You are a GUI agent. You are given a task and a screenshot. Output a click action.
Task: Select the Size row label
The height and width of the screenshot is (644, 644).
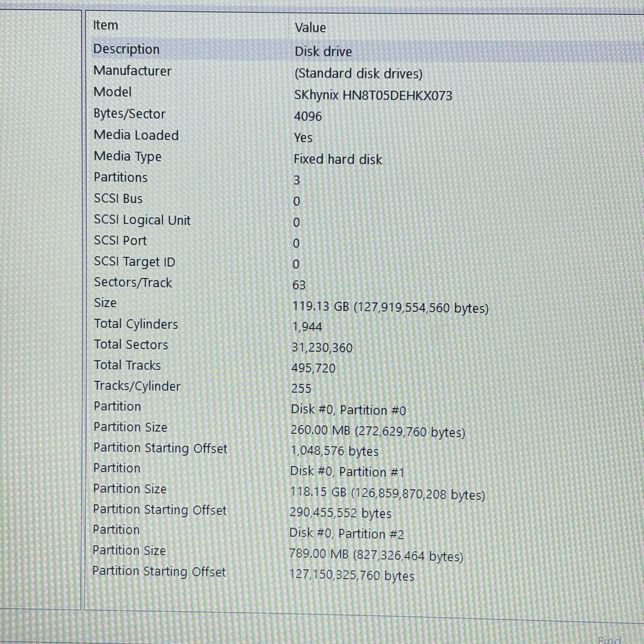coord(105,303)
